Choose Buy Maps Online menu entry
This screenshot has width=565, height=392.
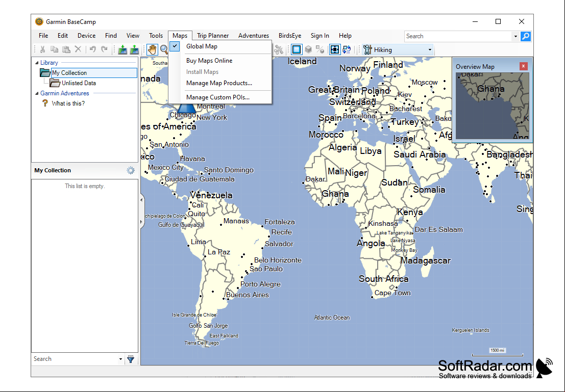220,61
